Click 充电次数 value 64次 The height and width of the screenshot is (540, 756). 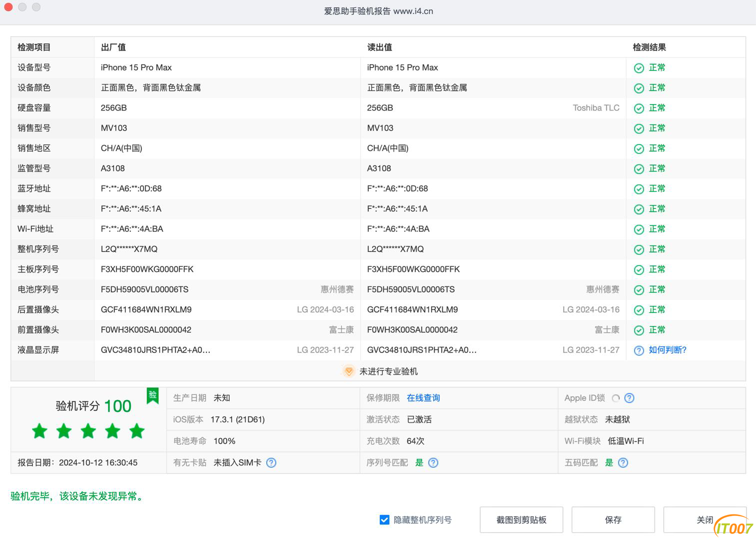[416, 441]
